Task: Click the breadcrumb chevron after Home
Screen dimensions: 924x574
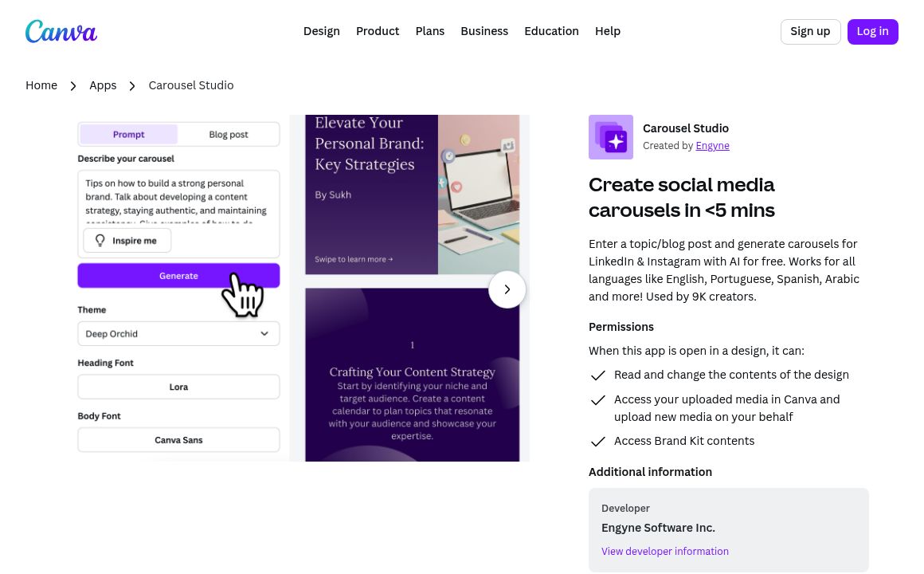Action: click(72, 86)
